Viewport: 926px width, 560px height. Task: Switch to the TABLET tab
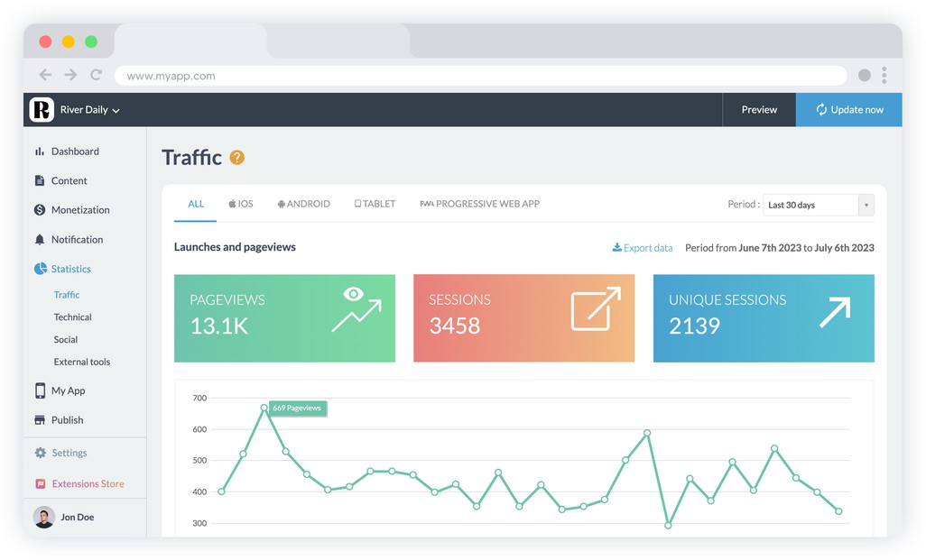(375, 204)
